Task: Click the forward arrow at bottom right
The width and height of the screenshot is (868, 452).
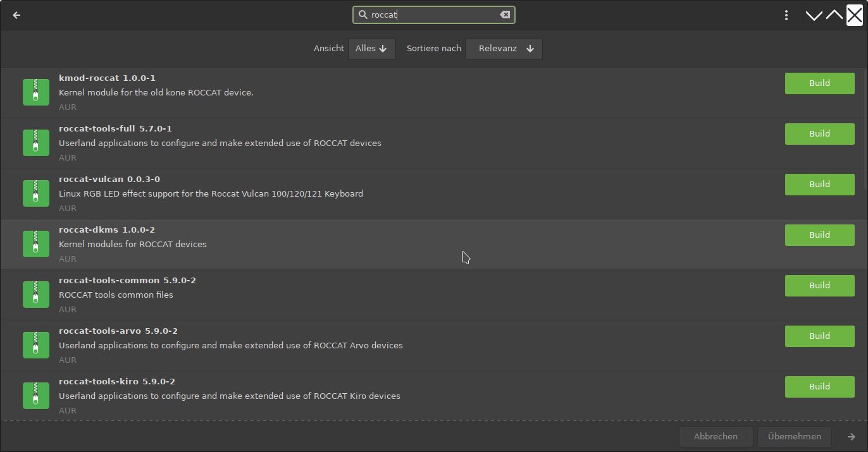Action: (x=852, y=436)
